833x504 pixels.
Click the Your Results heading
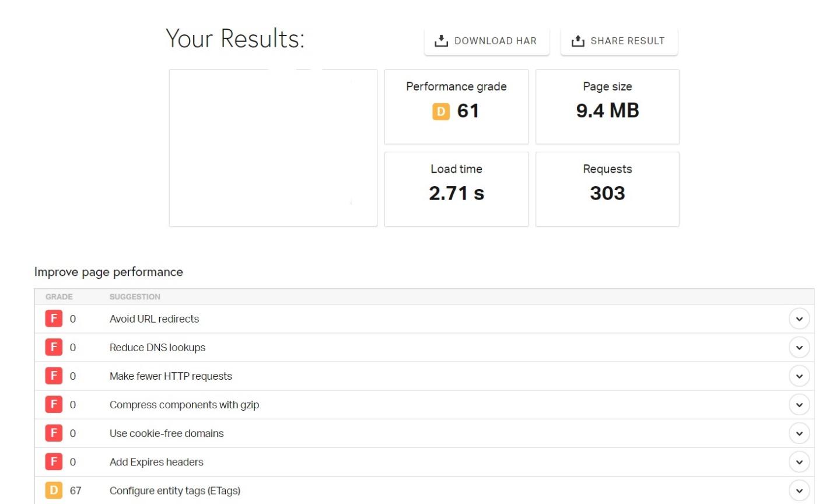click(x=235, y=38)
